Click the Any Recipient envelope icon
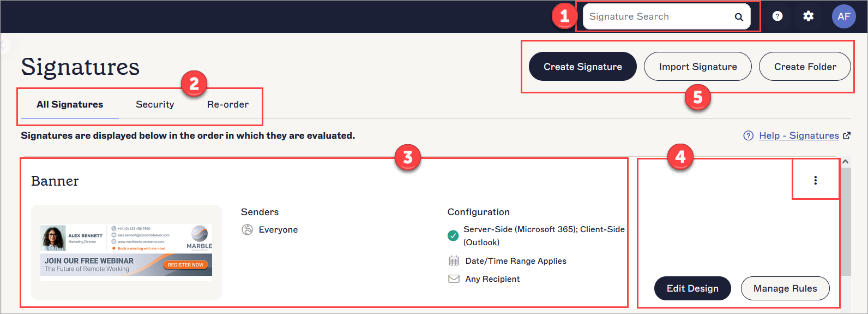Image resolution: width=868 pixels, height=314 pixels. coord(454,279)
